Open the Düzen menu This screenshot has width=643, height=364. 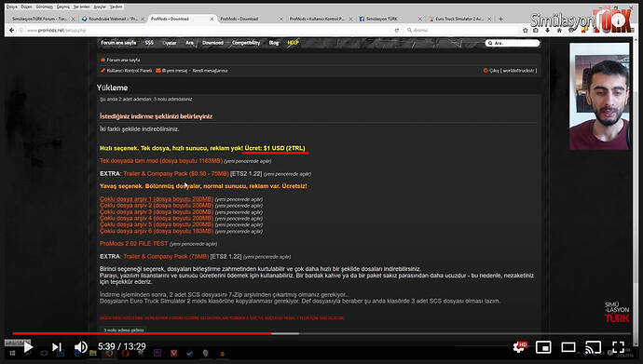(26, 7)
